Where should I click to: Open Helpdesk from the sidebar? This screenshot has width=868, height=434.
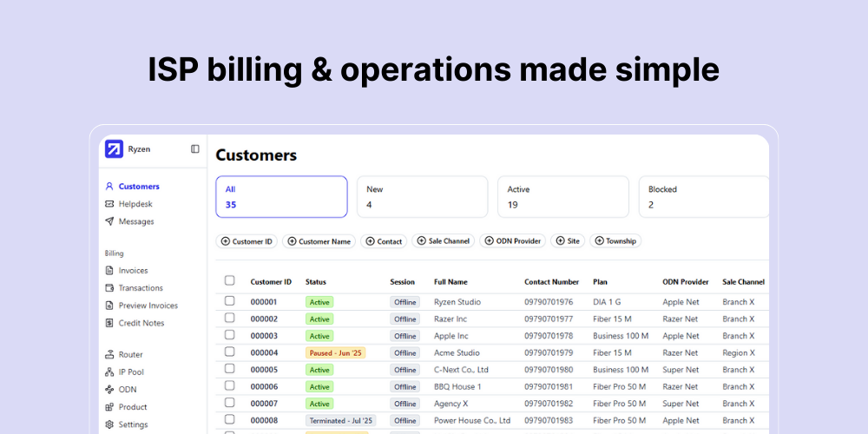click(135, 204)
